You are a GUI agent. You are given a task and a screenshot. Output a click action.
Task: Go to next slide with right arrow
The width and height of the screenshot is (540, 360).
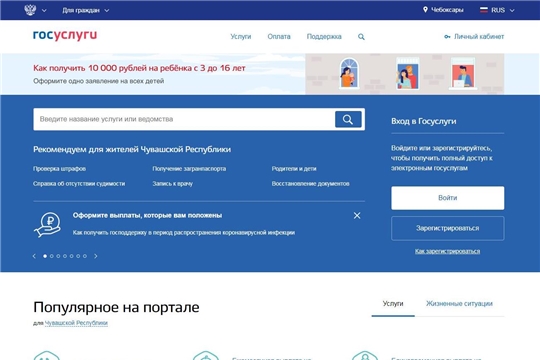click(x=96, y=256)
